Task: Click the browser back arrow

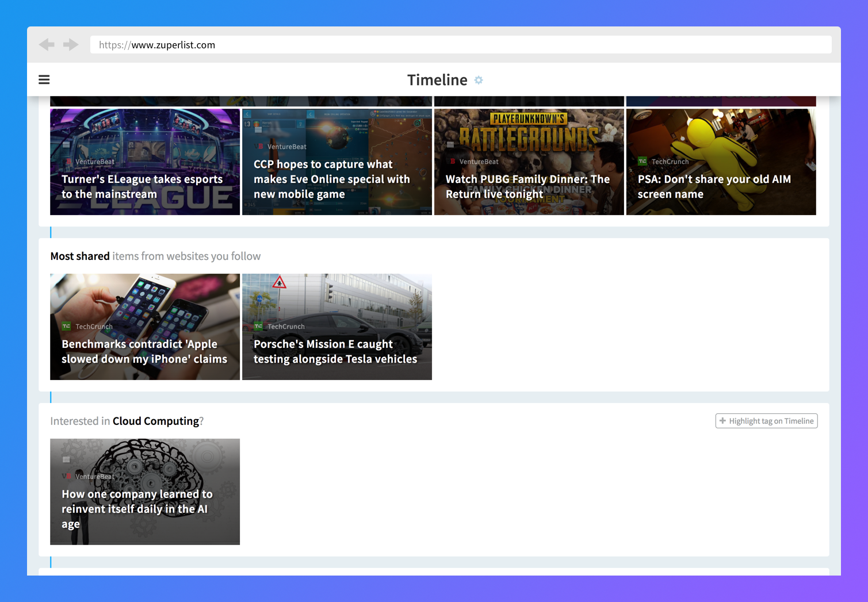Action: tap(47, 44)
